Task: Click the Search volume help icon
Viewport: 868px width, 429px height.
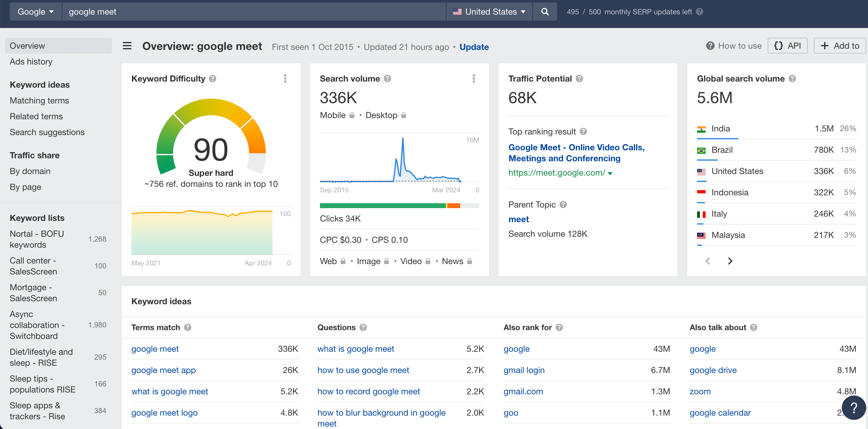Action: coord(387,78)
